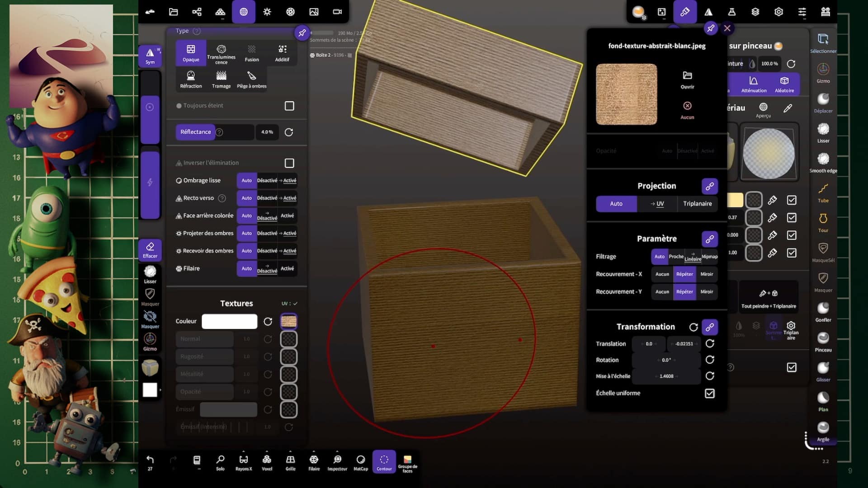868x488 pixels.
Task: Open the Groupe de faces tool
Action: (407, 463)
